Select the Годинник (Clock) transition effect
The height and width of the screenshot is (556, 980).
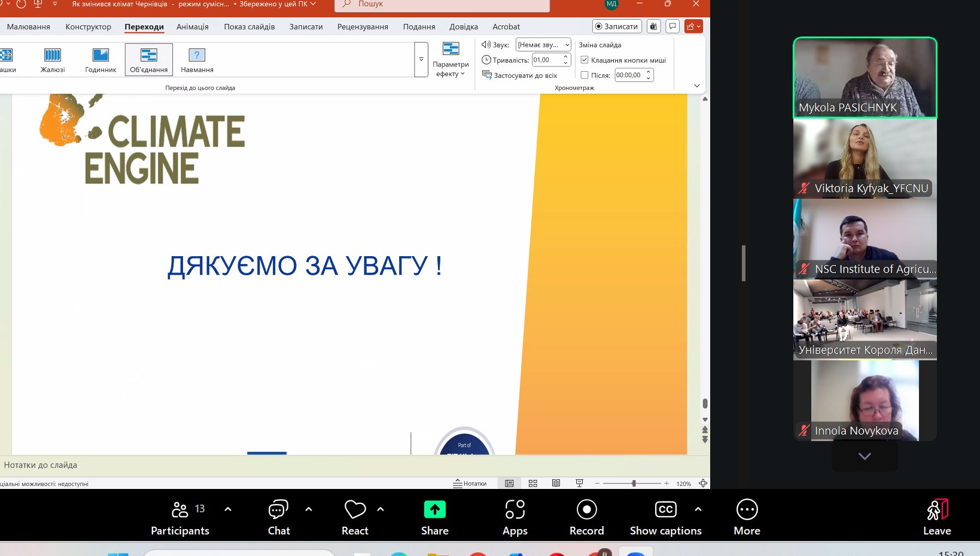pos(101,60)
